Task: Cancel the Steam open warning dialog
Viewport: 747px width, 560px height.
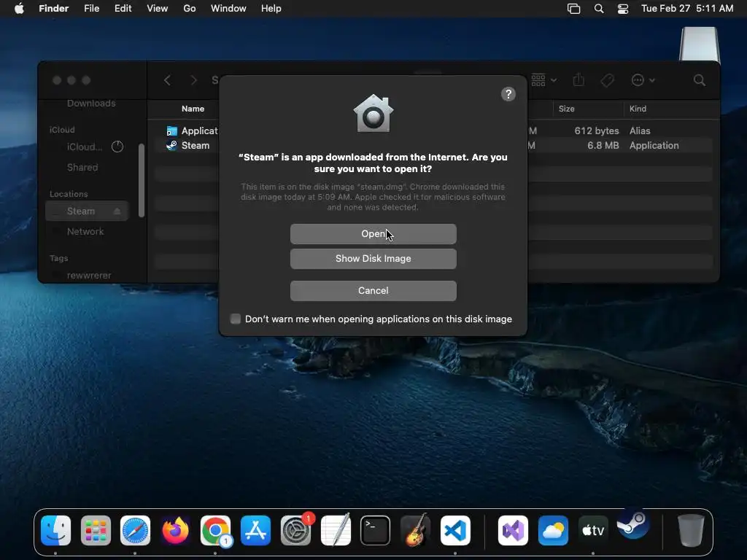Action: (373, 290)
